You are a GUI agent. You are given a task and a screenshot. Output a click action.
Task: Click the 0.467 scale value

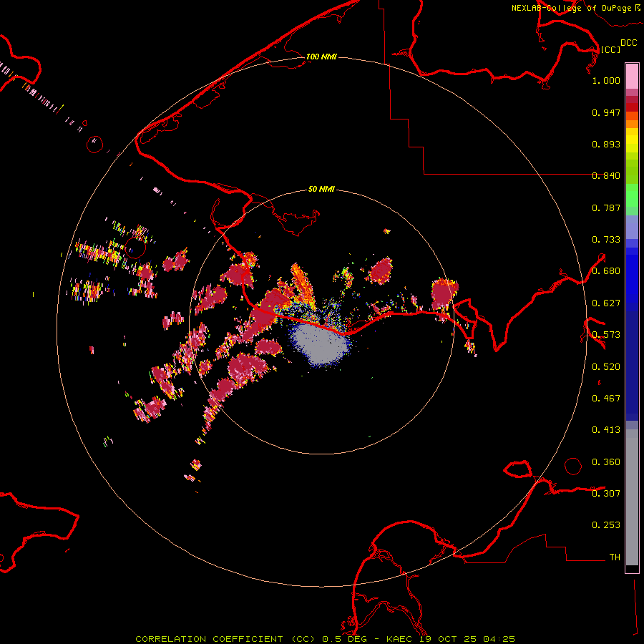click(606, 399)
